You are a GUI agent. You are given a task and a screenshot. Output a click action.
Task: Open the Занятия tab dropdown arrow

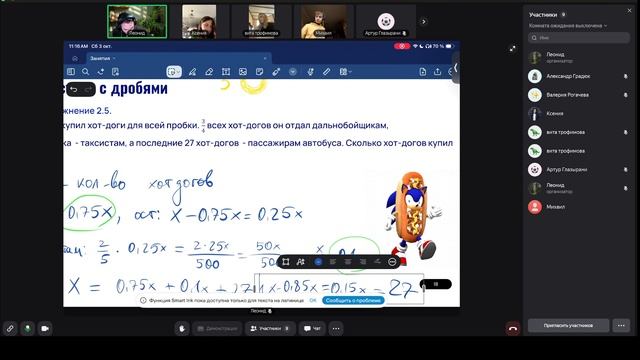[114, 58]
